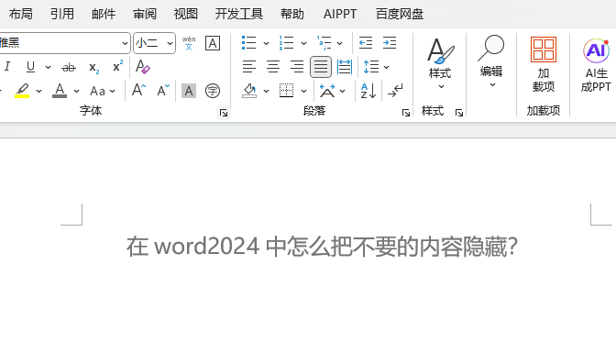Screen dimensions: 616x364
Task: Click the bullet list icon
Action: point(248,43)
